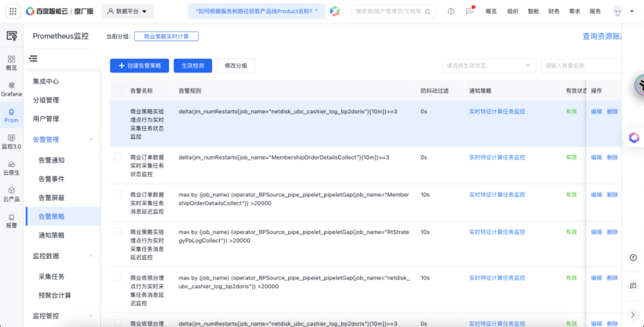Open 实时特征计算任务监控 link in first row
Screen dimensions: 644x327
(x=497, y=112)
